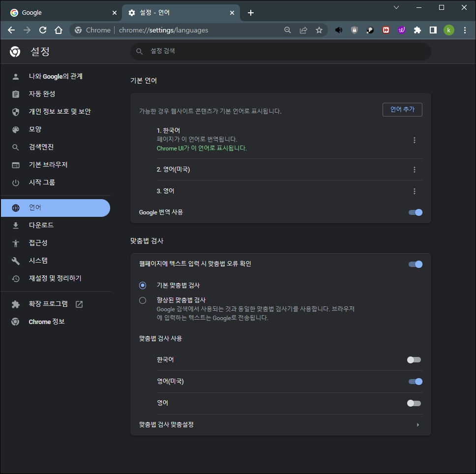Click the volume icon in the toolbar
This screenshot has width=476, height=474.
[338, 30]
